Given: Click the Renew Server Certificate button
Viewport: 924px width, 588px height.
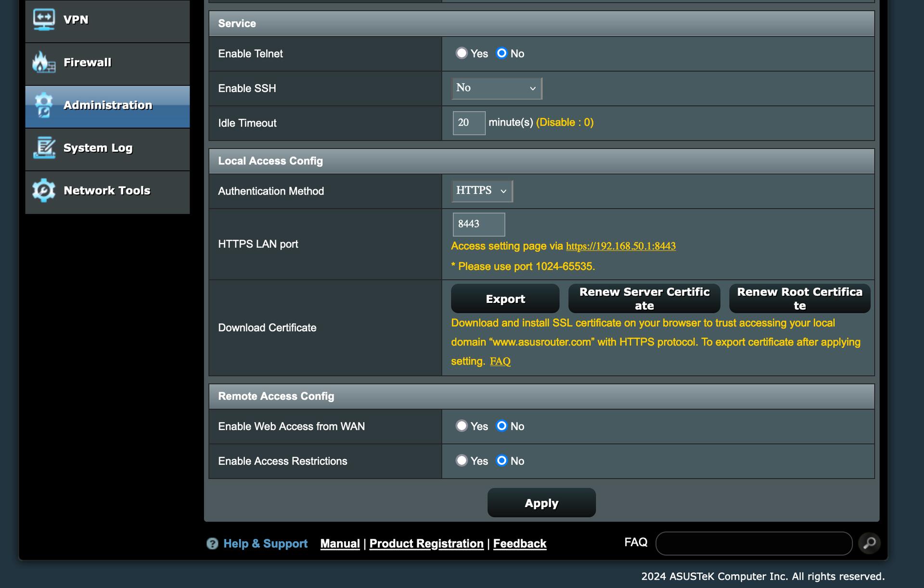Looking at the screenshot, I should point(644,299).
